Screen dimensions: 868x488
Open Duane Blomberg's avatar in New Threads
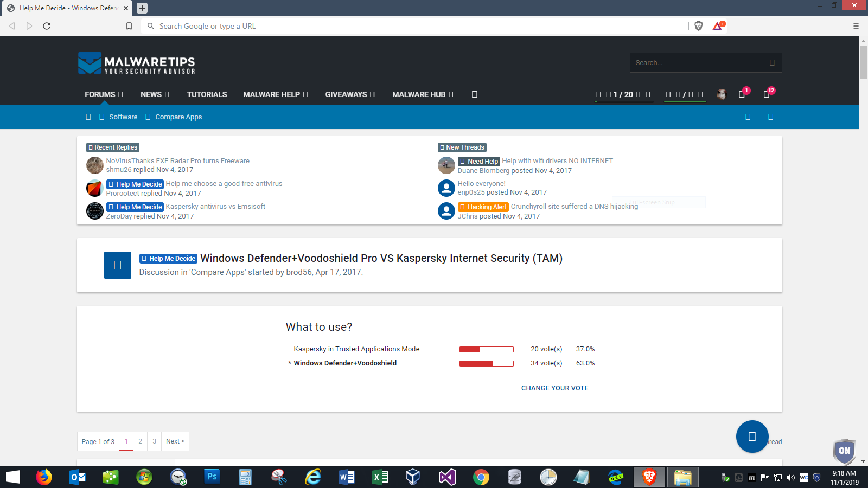coord(446,165)
